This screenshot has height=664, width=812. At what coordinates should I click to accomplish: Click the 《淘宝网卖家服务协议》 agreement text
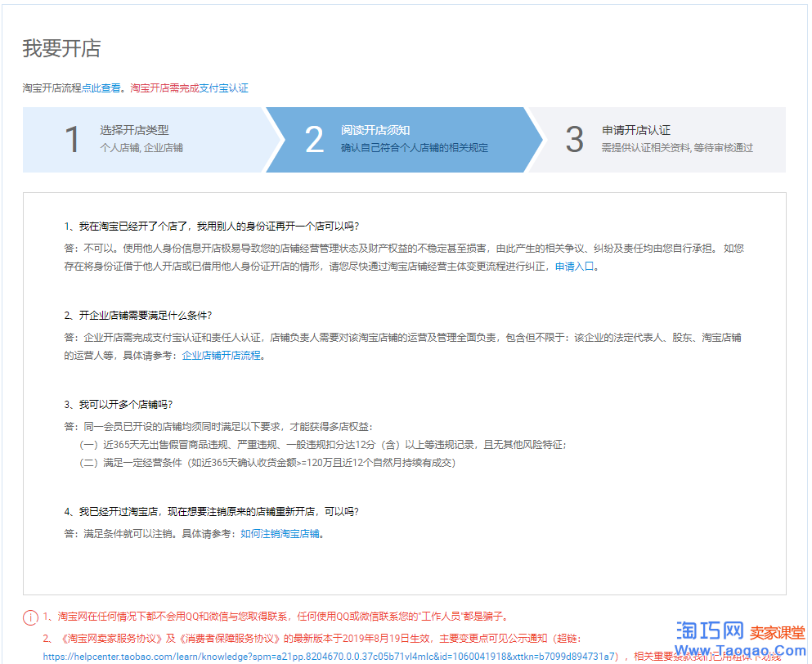pos(99,638)
